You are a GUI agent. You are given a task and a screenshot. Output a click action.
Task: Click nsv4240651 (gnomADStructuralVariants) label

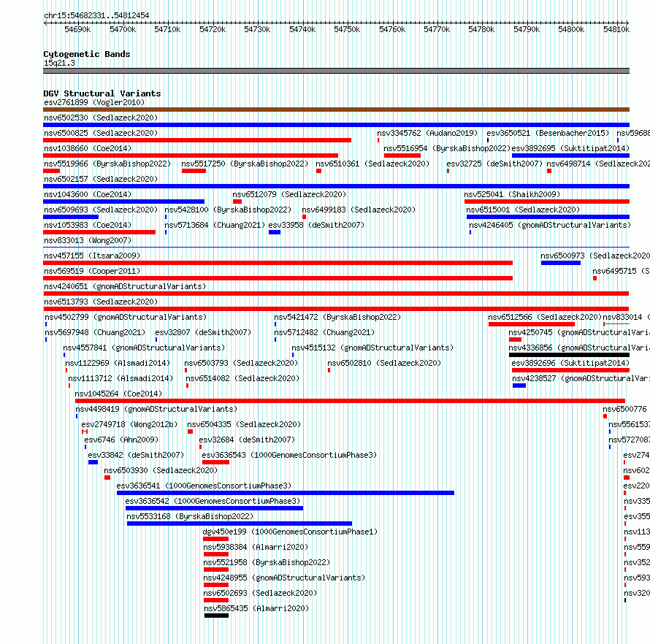click(125, 286)
